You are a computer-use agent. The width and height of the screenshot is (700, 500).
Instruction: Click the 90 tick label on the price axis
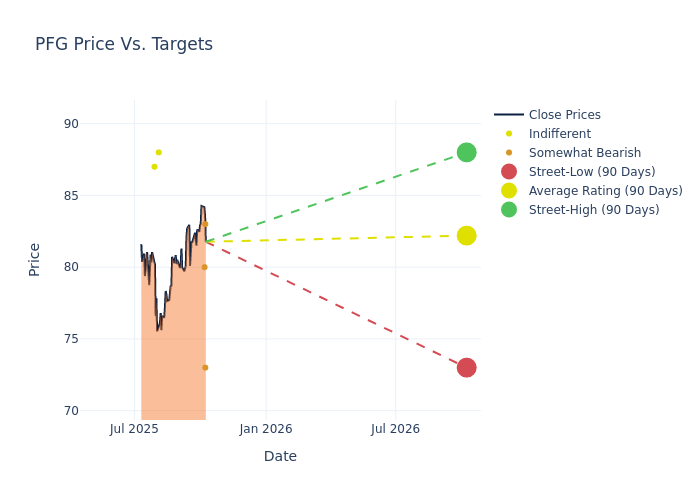click(71, 124)
